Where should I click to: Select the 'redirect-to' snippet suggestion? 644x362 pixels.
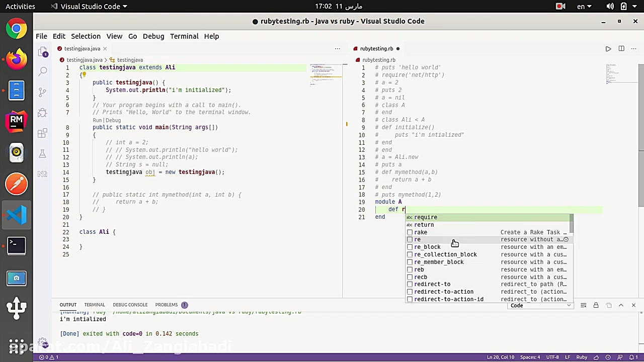[x=432, y=284]
